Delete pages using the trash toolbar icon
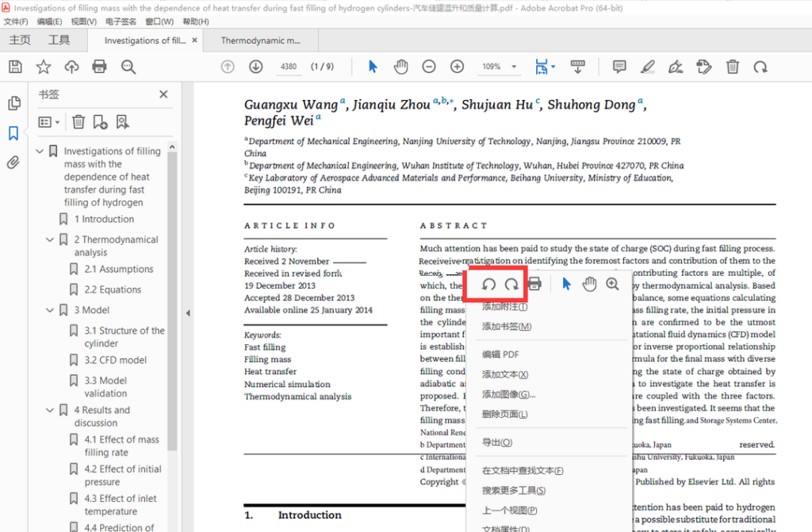The width and height of the screenshot is (812, 532). tap(732, 67)
